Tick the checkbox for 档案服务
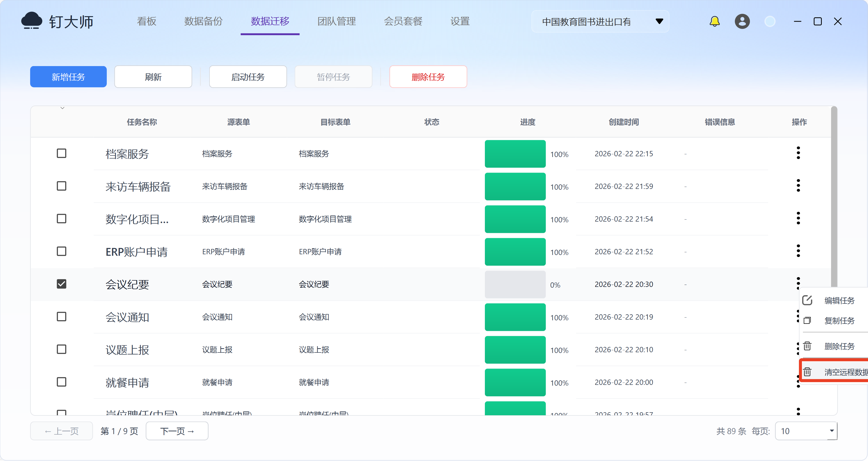 [x=61, y=153]
